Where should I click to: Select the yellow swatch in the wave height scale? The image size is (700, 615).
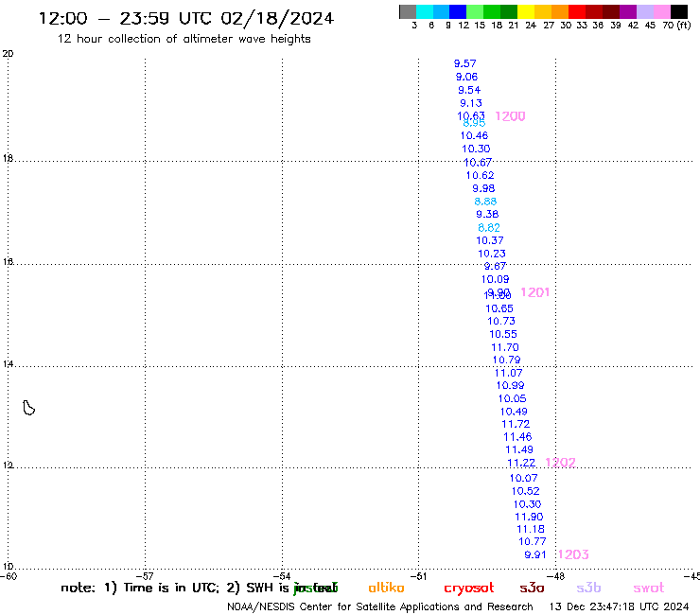(526, 11)
